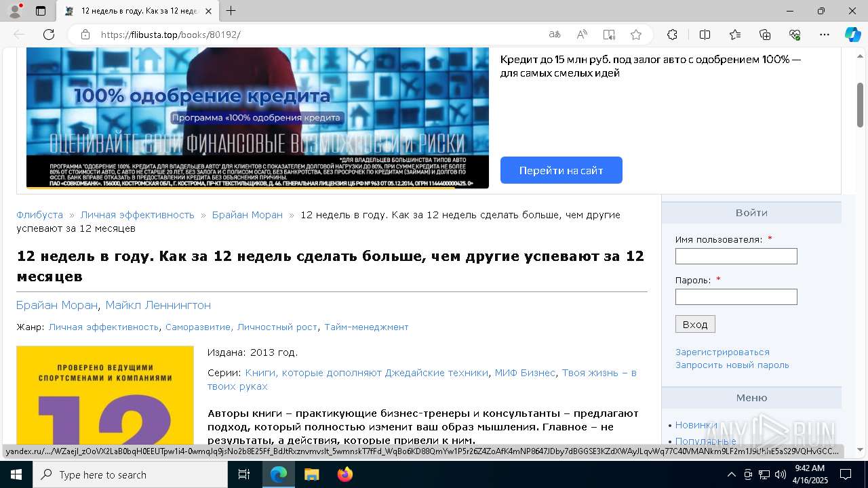Open genre Тайм-менеджмент link
Viewport: 868px width, 488px height.
pyautogui.click(x=366, y=327)
